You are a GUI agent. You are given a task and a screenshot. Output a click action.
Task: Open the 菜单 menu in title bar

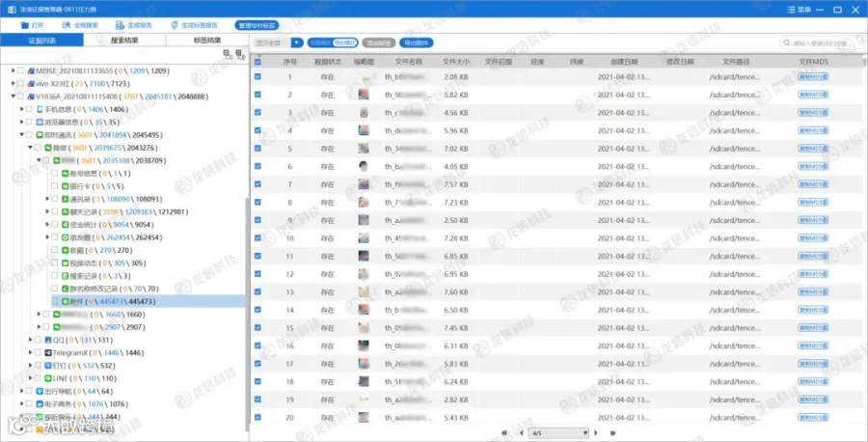(x=800, y=10)
